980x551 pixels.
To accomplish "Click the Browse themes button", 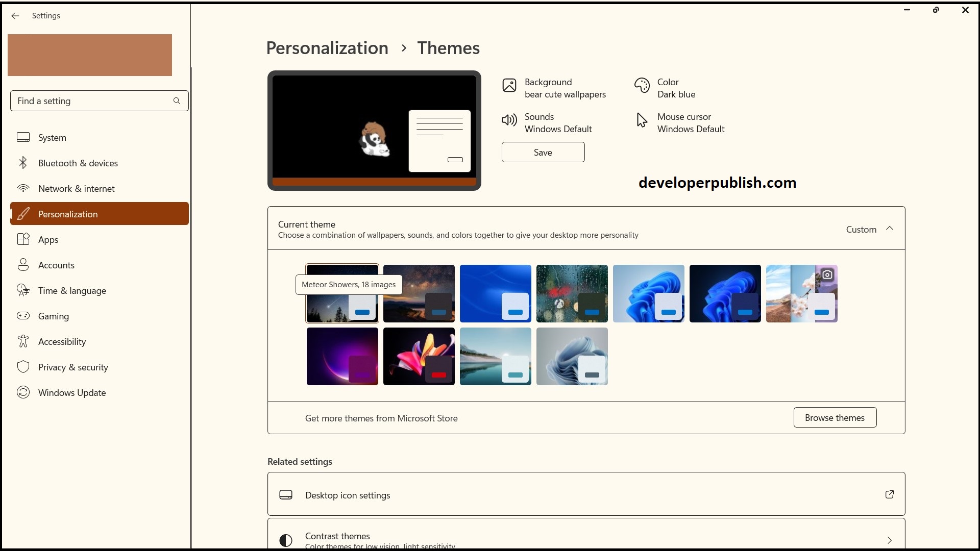I will pos(835,417).
